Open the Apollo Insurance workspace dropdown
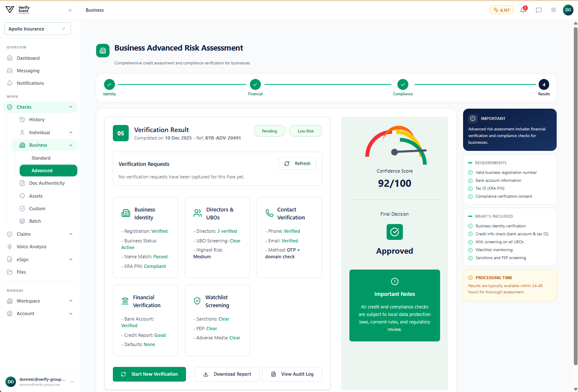 coord(38,29)
